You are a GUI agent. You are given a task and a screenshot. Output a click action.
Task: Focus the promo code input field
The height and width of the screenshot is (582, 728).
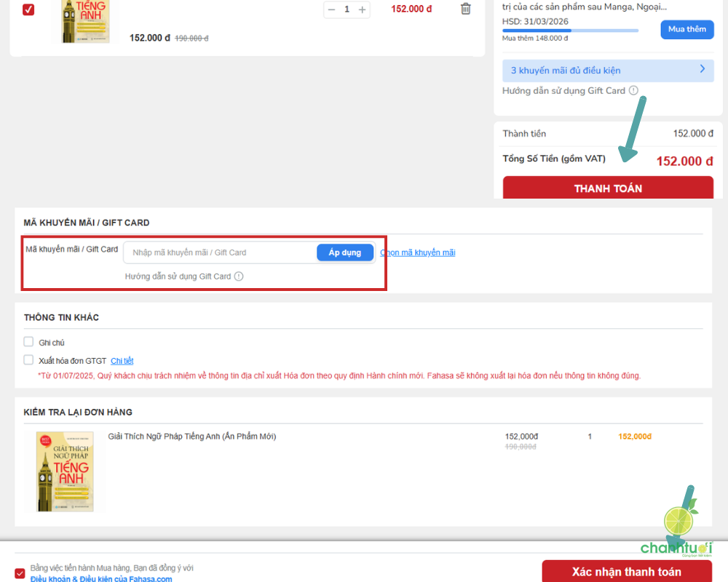pyautogui.click(x=218, y=252)
